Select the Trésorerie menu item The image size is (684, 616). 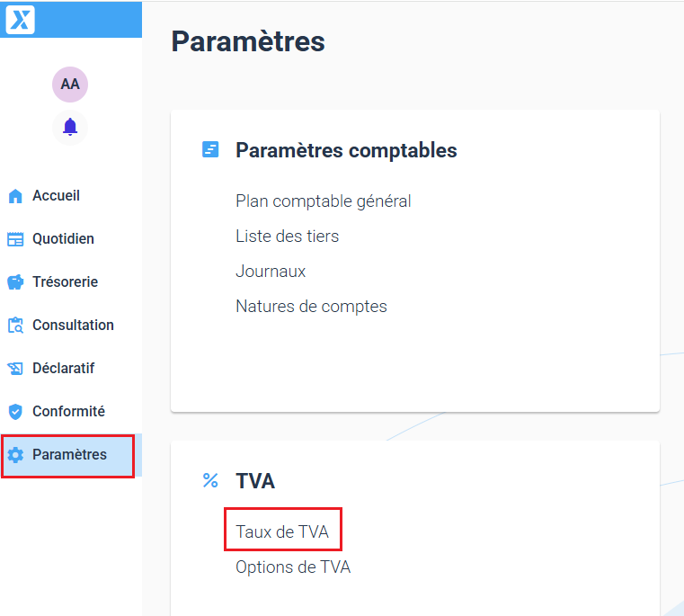tap(65, 281)
